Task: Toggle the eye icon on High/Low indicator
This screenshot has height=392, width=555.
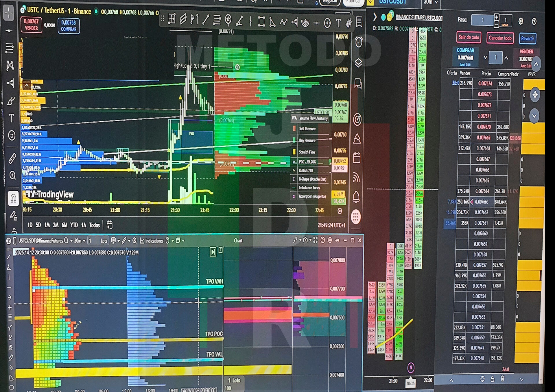Action: tap(237, 67)
